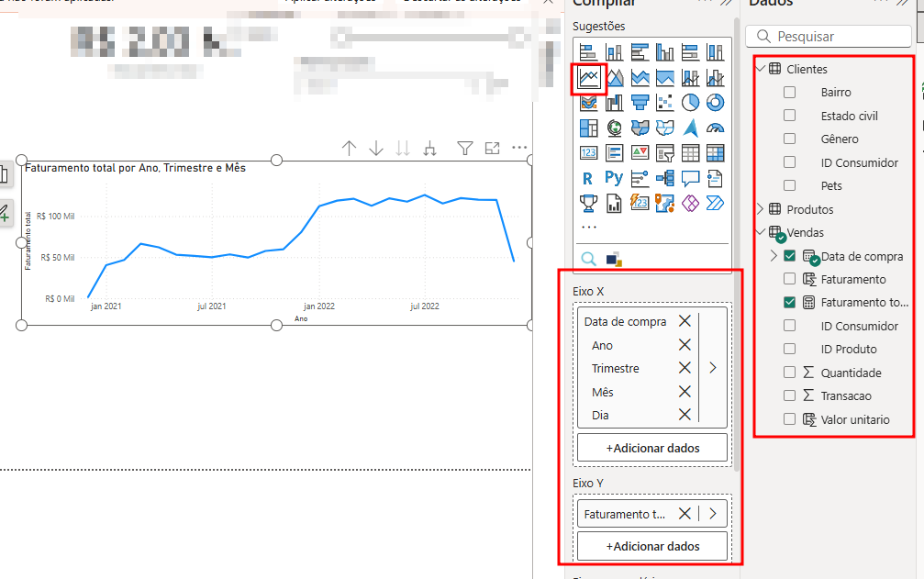Select the scatter chart visual
The height and width of the screenshot is (579, 924).
664,103
